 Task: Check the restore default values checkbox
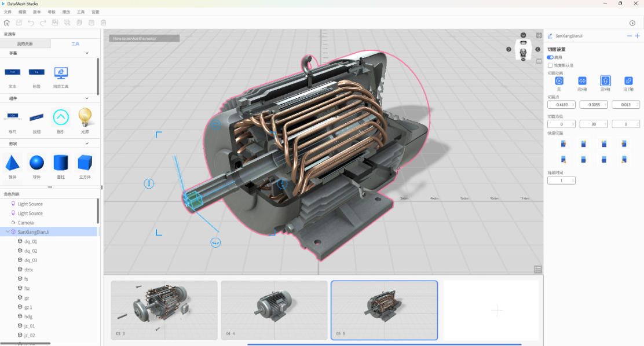tap(550, 65)
